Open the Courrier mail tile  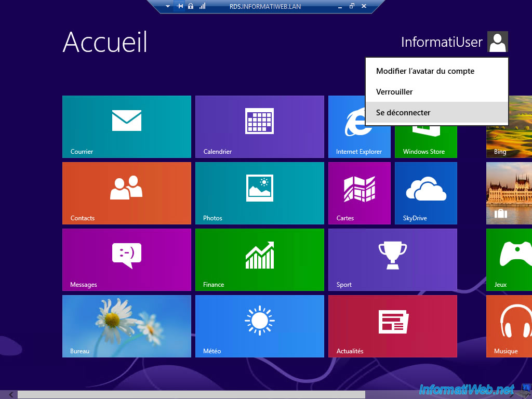pos(127,127)
